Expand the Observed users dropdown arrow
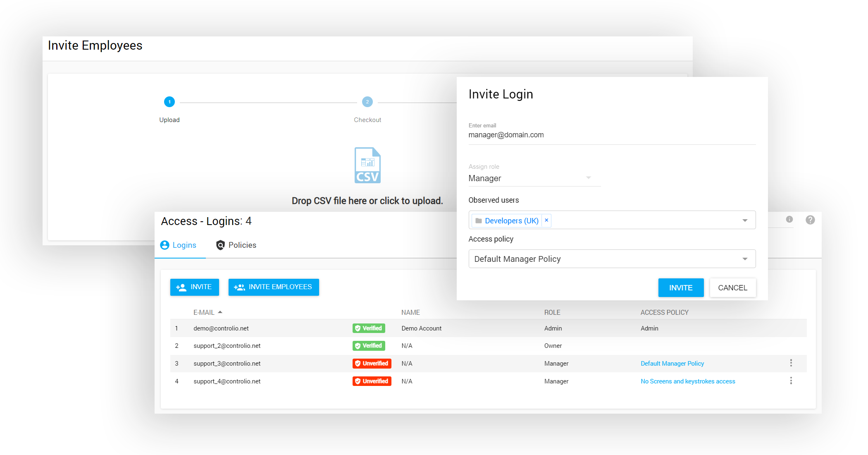The image size is (868, 455). (x=744, y=220)
